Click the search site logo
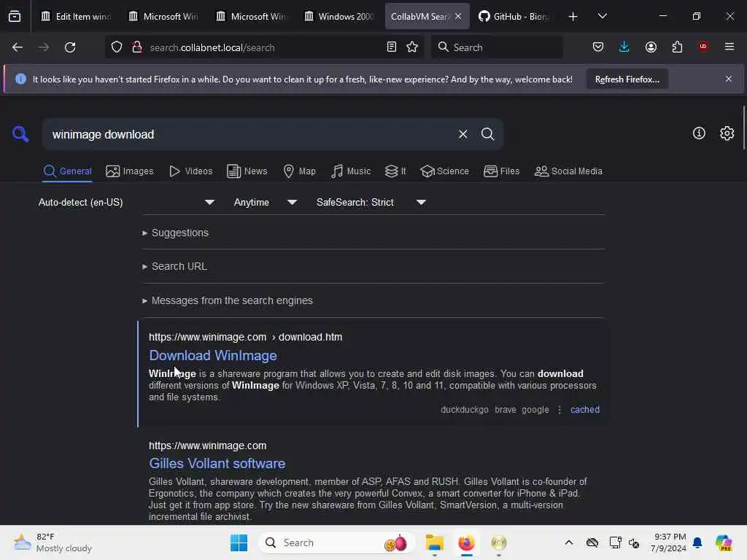The width and height of the screenshot is (747, 560). 20,134
